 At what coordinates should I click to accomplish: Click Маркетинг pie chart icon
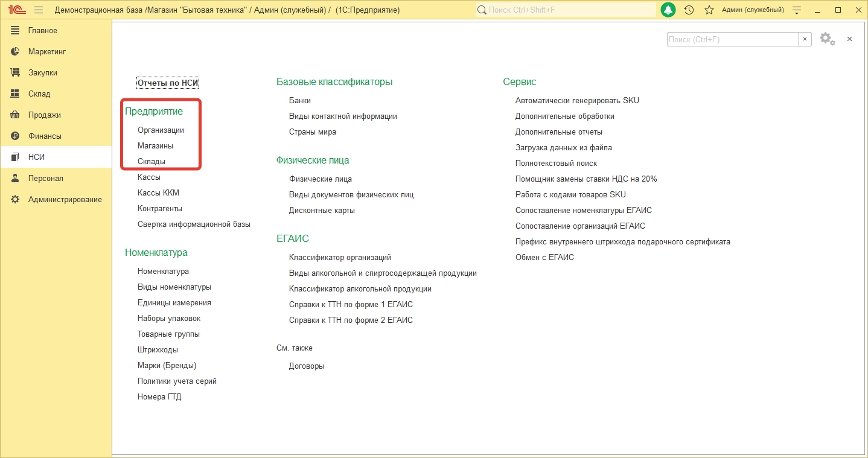pos(16,52)
